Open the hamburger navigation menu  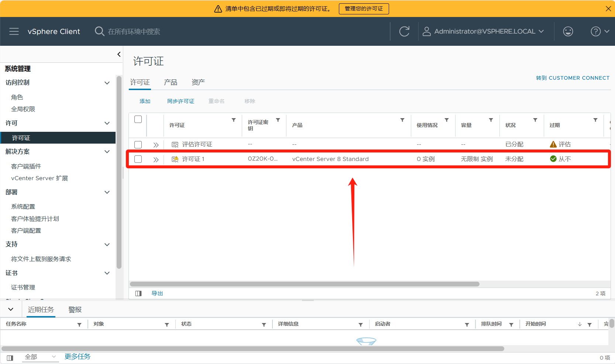click(14, 31)
